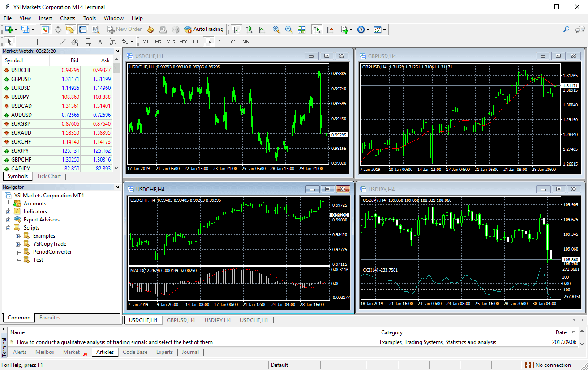Switch chart display to bar chart
Screen dimensions: 588x370
(x=236, y=30)
